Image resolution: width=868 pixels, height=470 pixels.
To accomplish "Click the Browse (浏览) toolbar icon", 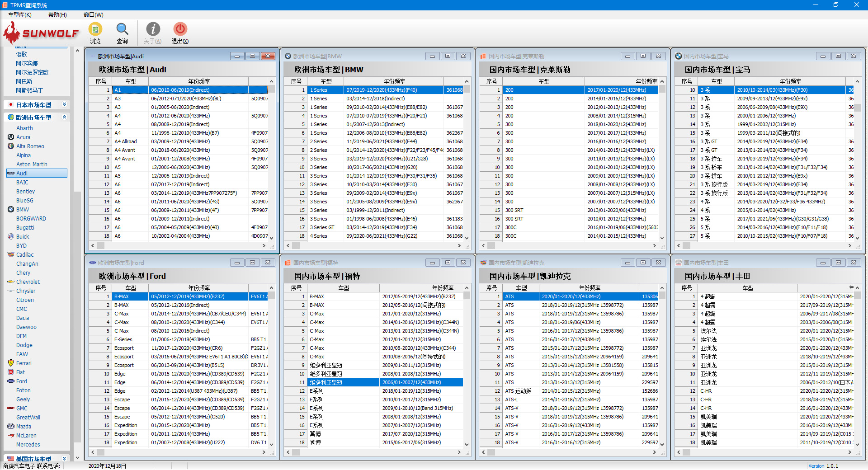I will coord(95,29).
